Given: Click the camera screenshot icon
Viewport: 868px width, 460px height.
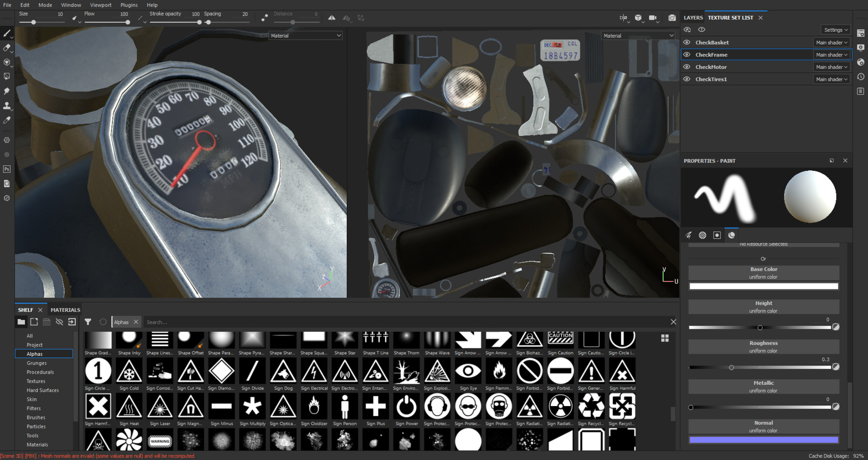Looking at the screenshot, I should pyautogui.click(x=672, y=18).
